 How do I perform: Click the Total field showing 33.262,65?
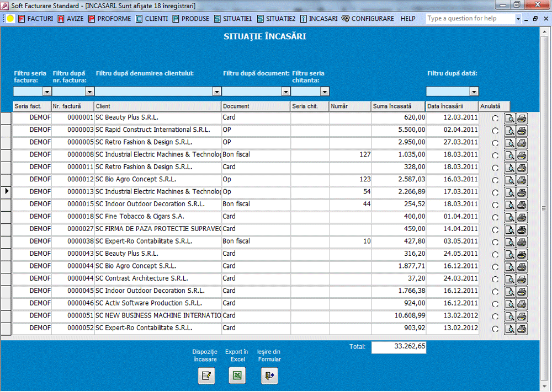399,347
